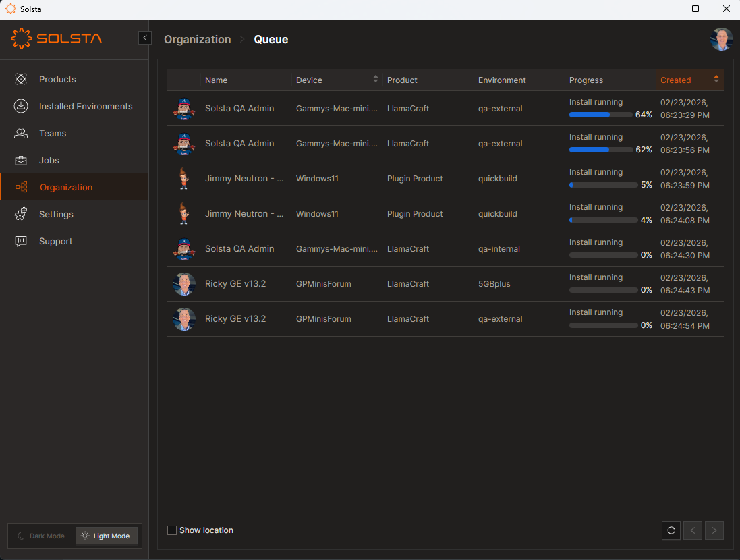The image size is (740, 560).
Task: Click the Queue breadcrumb title
Action: [271, 39]
